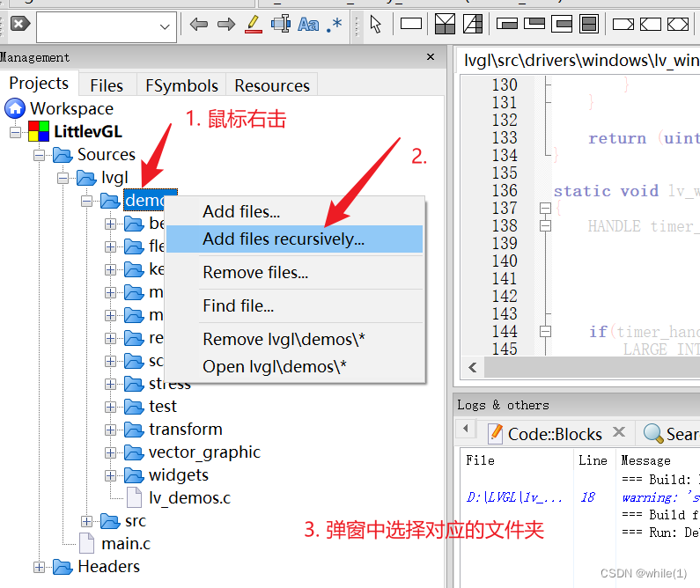Select the vector_graphic folder
Screen dimensions: 700x588
tap(204, 452)
